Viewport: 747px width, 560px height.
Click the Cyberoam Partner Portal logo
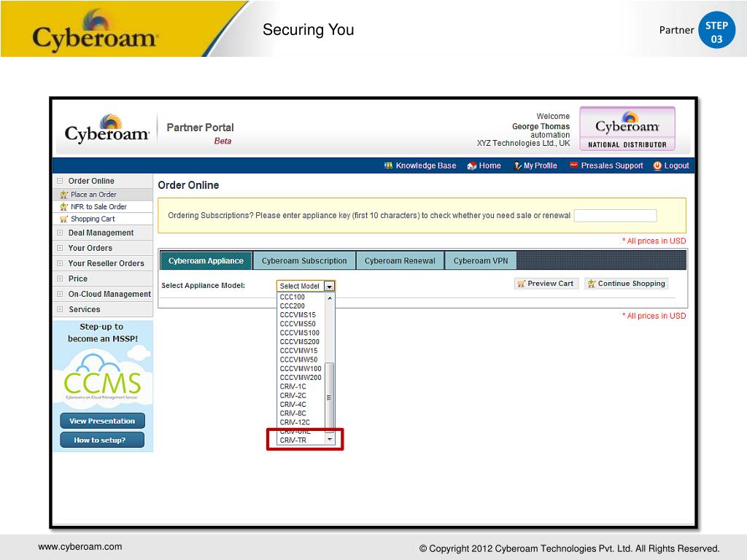[107, 128]
